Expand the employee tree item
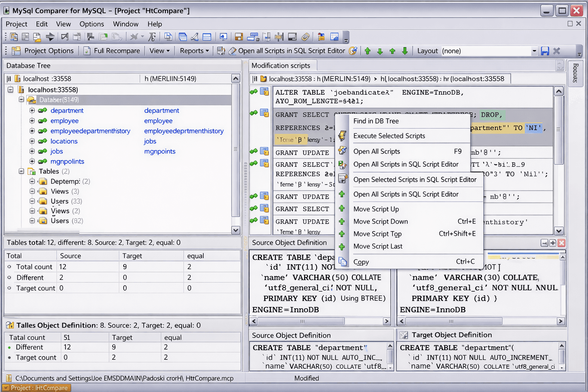Image resolution: width=588 pixels, height=392 pixels. click(x=32, y=121)
